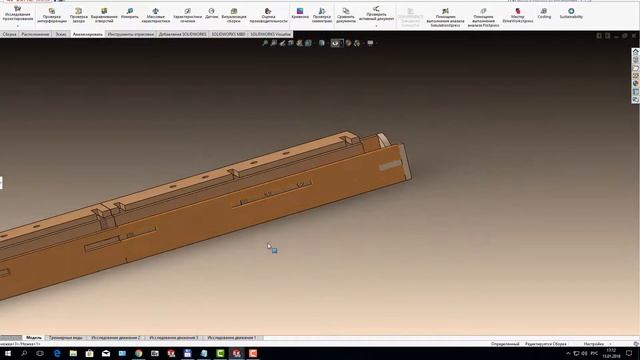This screenshot has height=360, width=640.
Task: Open Hole Alignment (Выравнивание отверстий) tool
Action: [x=104, y=16]
